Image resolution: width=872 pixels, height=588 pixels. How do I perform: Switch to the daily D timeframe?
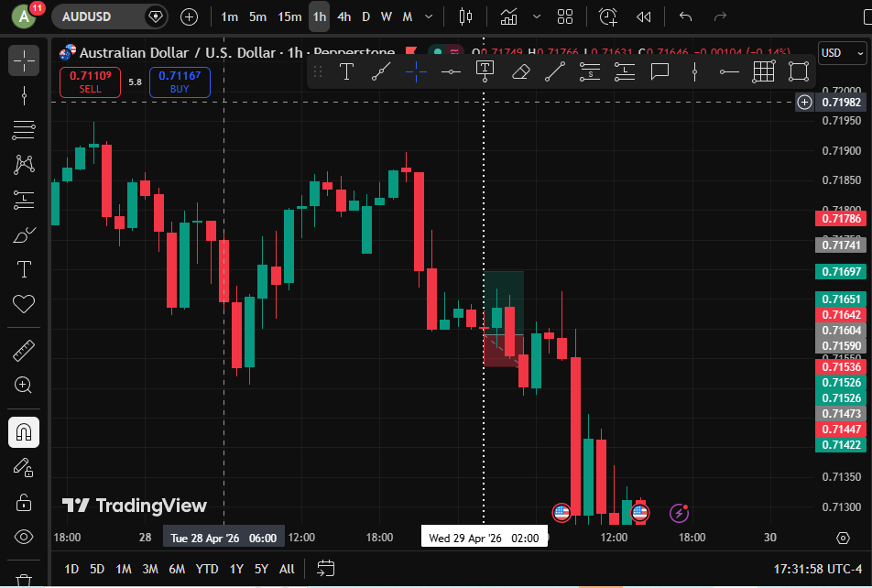click(x=366, y=16)
